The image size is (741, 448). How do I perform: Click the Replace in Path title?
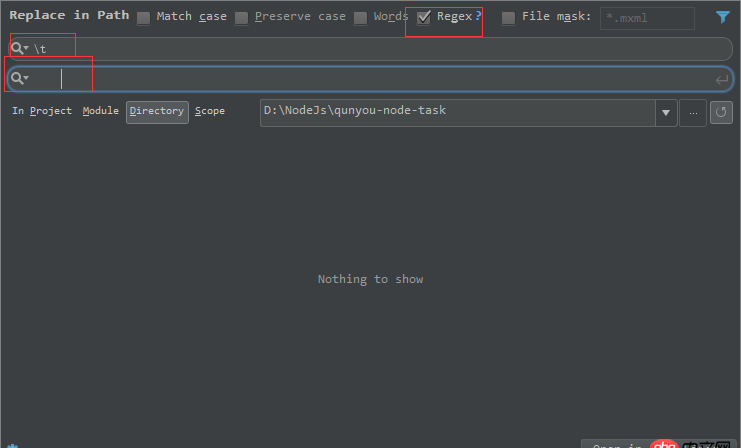coord(69,15)
